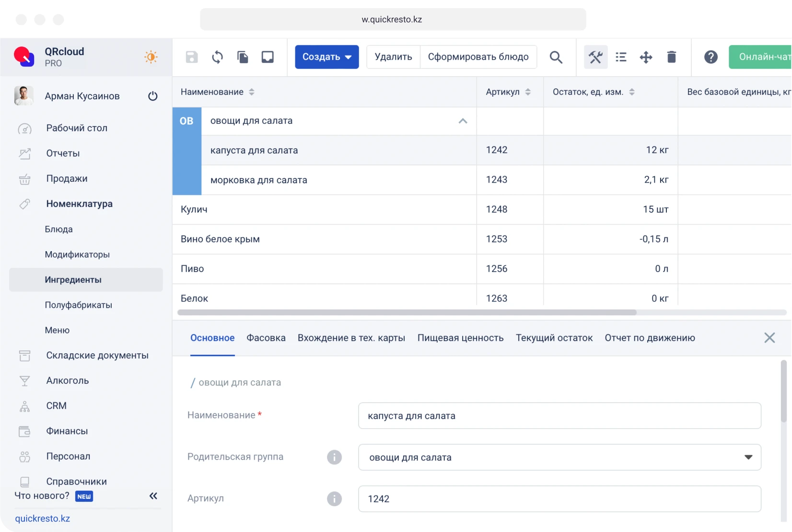Click the trash icon in toolbar
This screenshot has width=792, height=532.
click(x=671, y=57)
